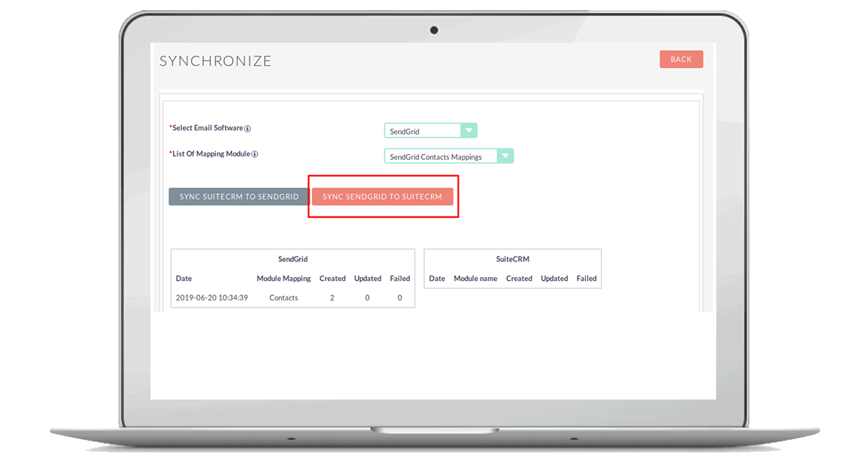
Task: Click the Created value 2 in the SendGrid table
Action: pyautogui.click(x=332, y=297)
